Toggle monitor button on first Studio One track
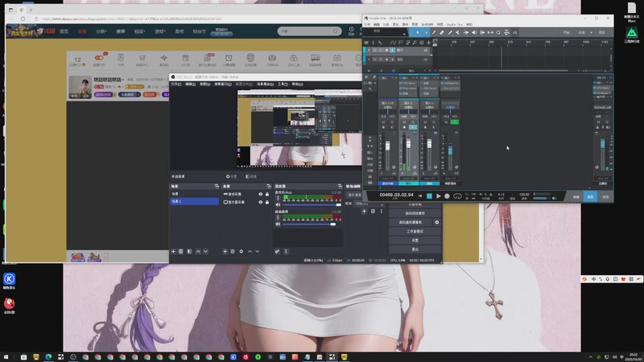Image resolution: width=644 pixels, height=362 pixels. tap(393, 50)
